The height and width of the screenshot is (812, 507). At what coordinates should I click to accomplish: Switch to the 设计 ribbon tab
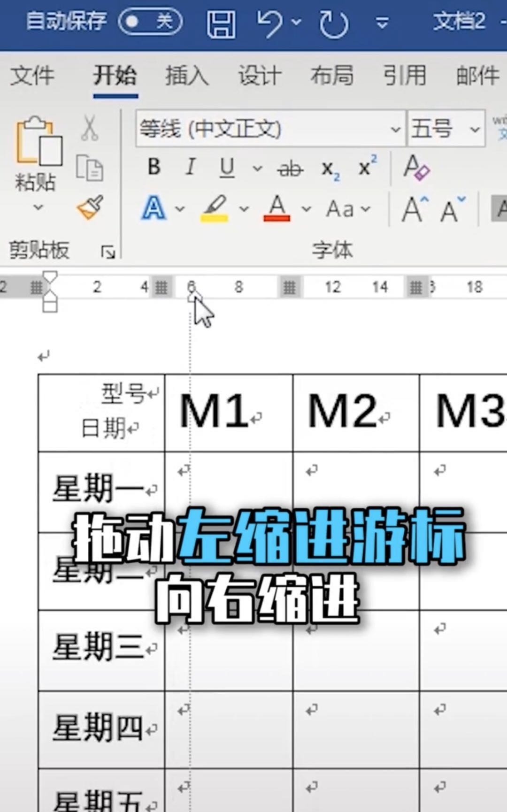260,75
